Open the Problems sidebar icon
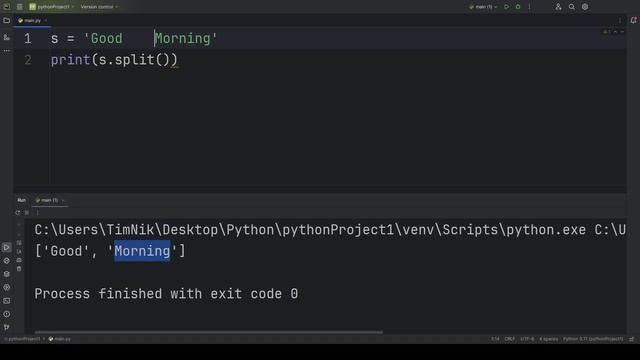Viewport: 640px width, 360px height. pos(7,314)
